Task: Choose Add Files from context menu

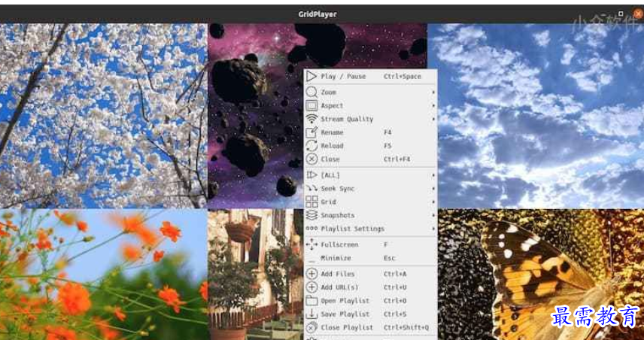Action: (338, 275)
